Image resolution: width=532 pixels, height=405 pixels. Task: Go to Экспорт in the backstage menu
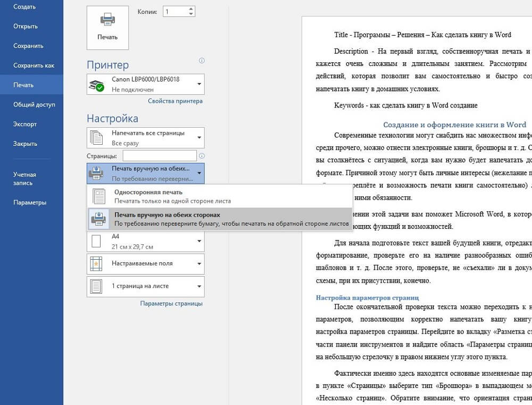25,124
